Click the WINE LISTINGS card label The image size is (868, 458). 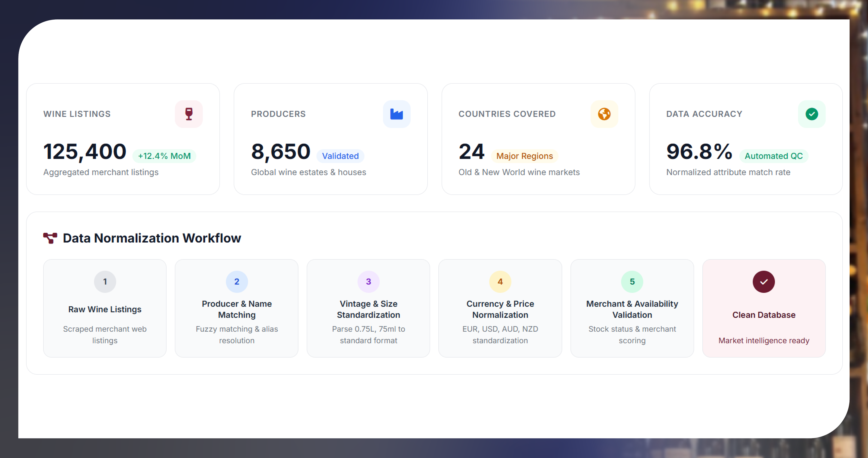(x=77, y=114)
